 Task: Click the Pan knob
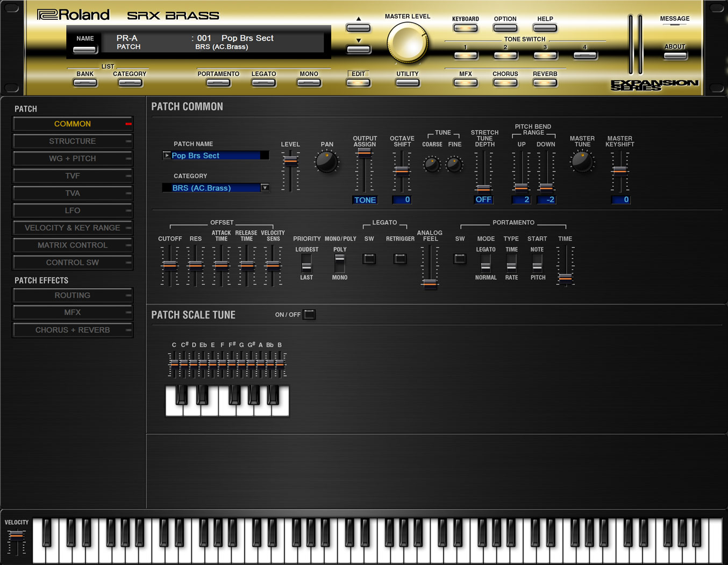(x=326, y=162)
